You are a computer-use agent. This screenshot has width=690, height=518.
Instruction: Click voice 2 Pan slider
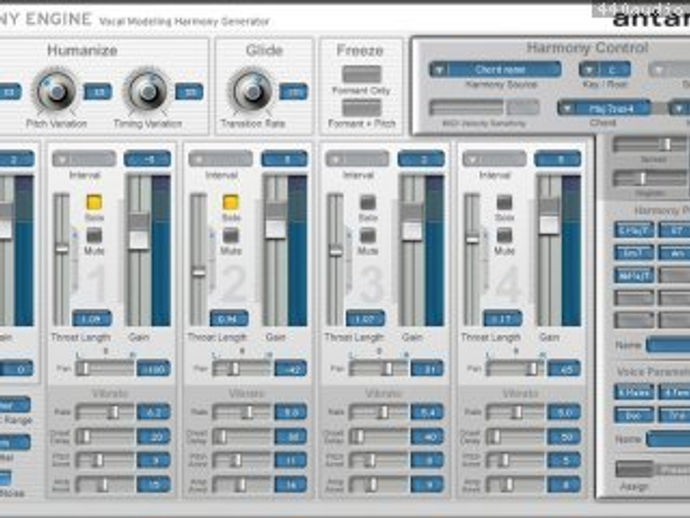click(242, 368)
